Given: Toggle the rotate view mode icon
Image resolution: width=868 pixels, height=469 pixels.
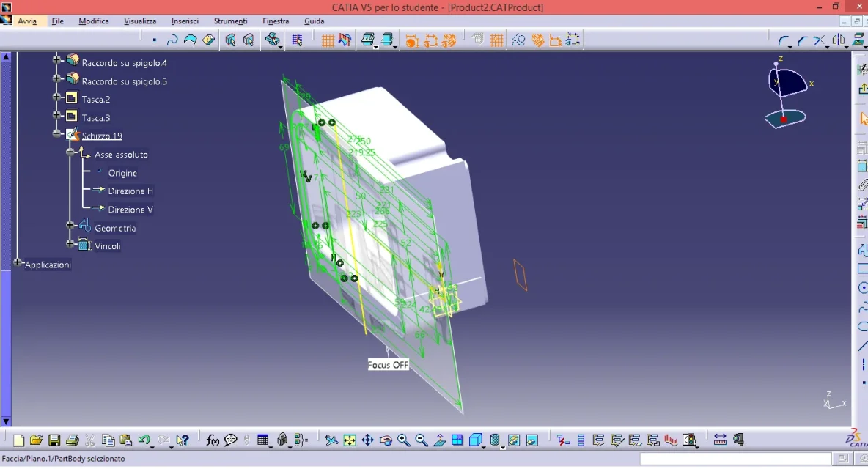Looking at the screenshot, I should click(x=386, y=440).
